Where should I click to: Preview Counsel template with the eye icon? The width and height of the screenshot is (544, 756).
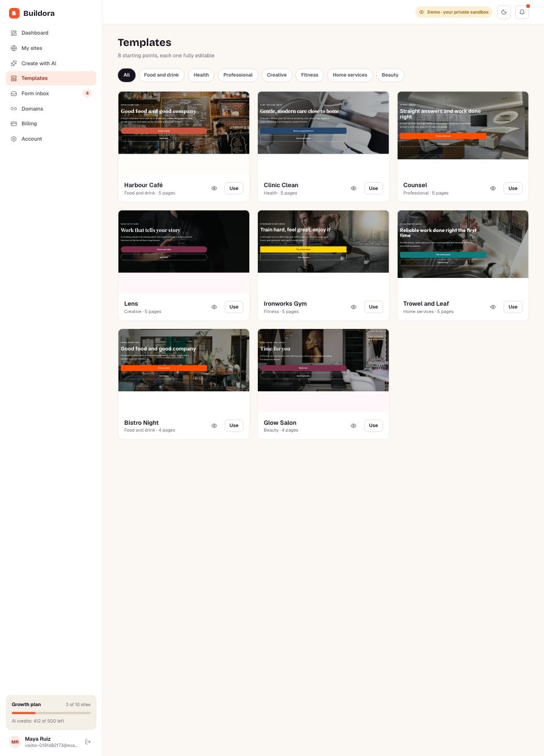(x=493, y=188)
